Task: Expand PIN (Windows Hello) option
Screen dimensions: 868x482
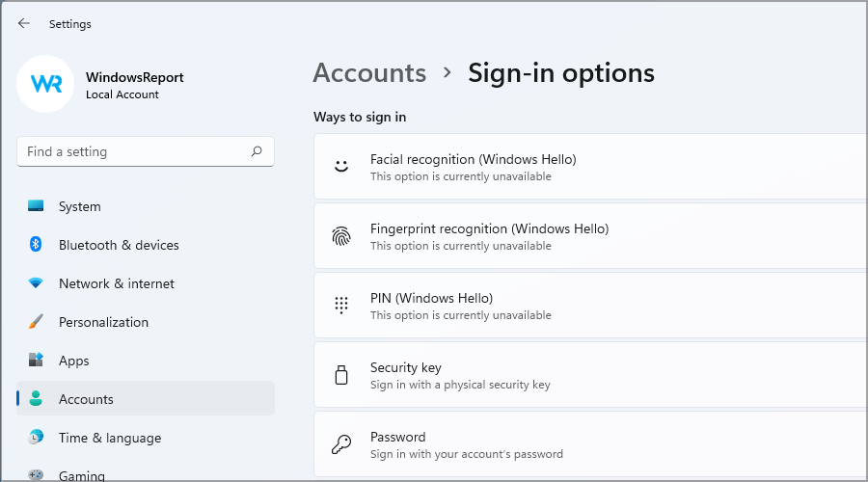Action: [590, 306]
